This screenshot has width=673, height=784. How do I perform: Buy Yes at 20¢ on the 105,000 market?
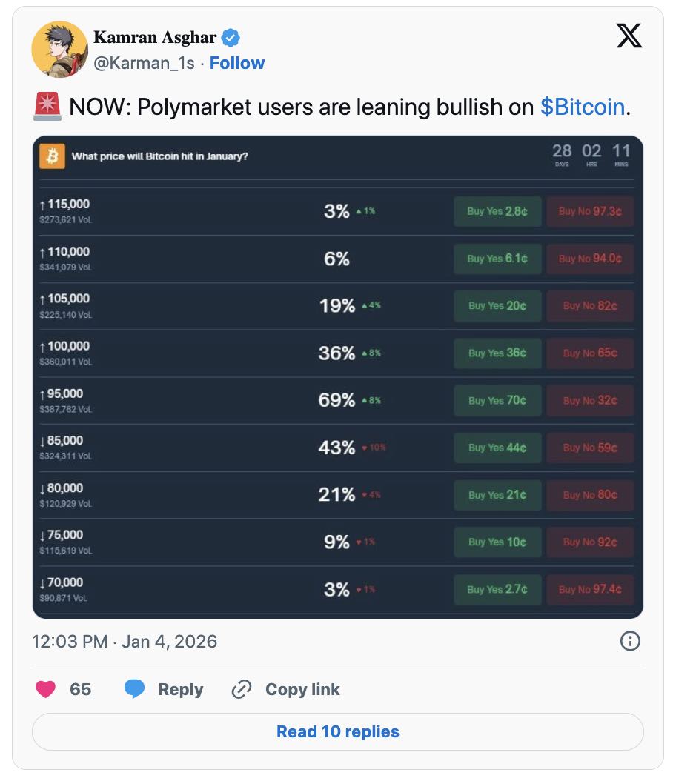(497, 305)
